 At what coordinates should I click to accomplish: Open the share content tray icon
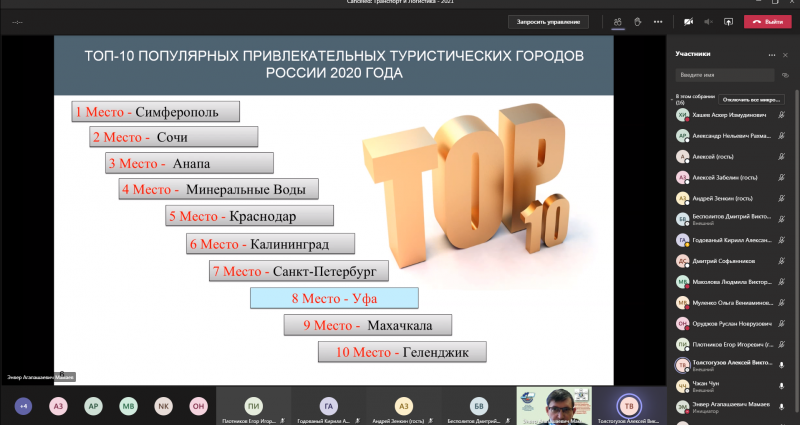tap(729, 21)
